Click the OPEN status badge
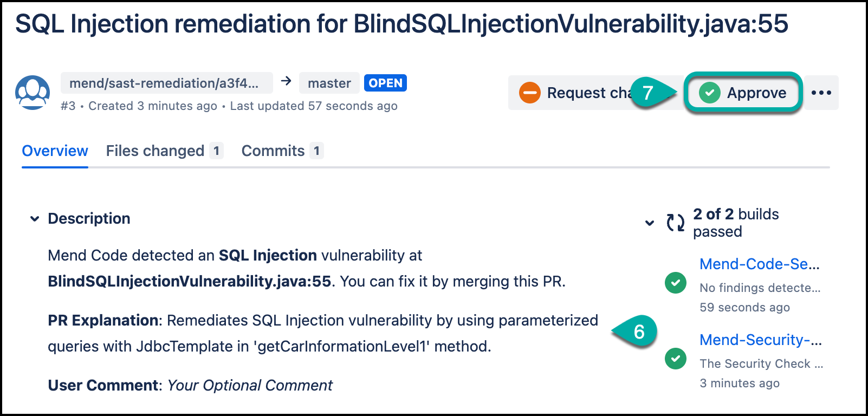 (x=385, y=83)
